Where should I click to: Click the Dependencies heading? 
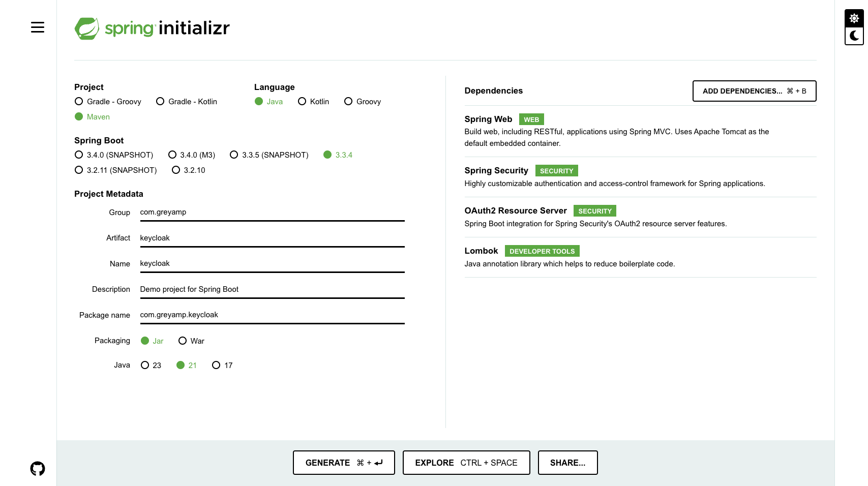pyautogui.click(x=494, y=90)
